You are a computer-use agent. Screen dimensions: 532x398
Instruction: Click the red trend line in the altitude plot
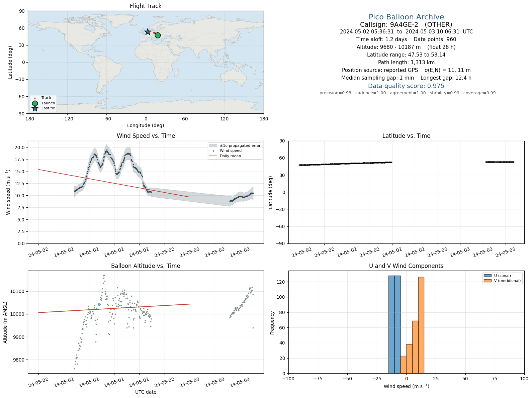pyautogui.click(x=114, y=308)
